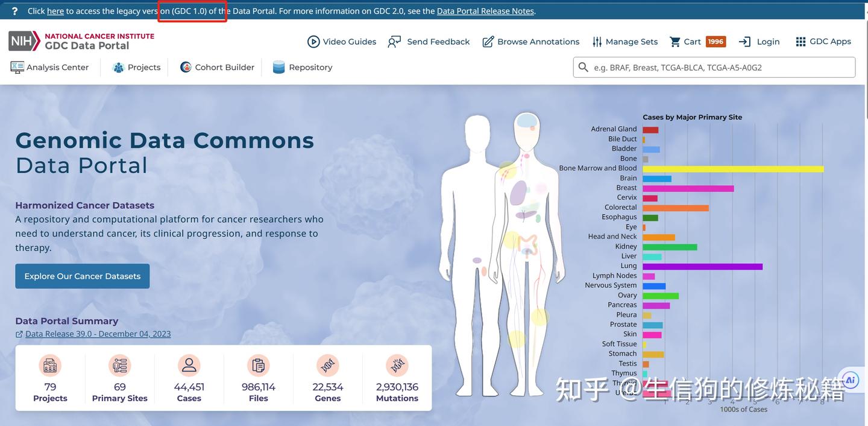Open the GDC Apps grid menu
Viewport: 868px width, 426px height.
click(x=800, y=42)
